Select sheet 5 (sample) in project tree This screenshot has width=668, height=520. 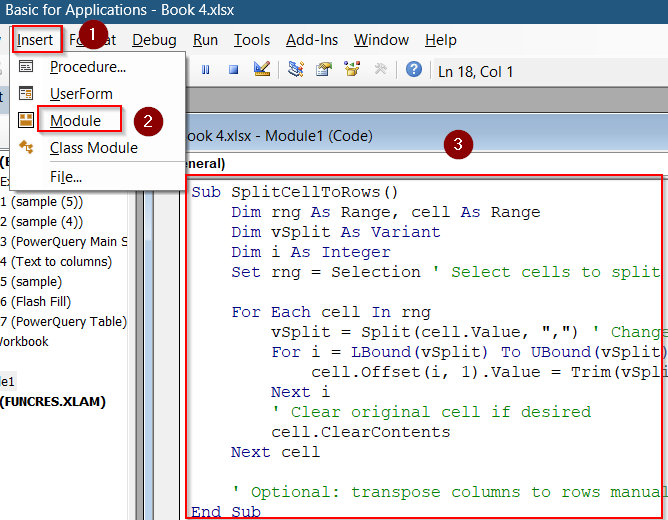tap(31, 282)
